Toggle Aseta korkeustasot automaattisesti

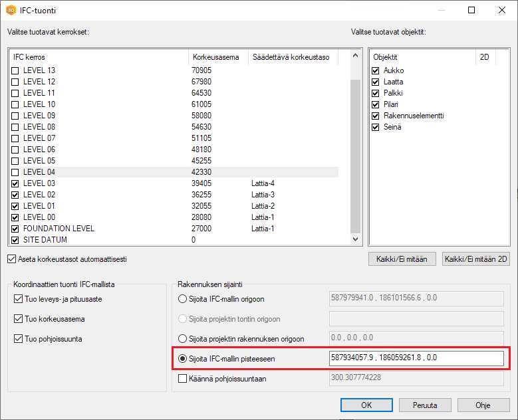coord(11,259)
